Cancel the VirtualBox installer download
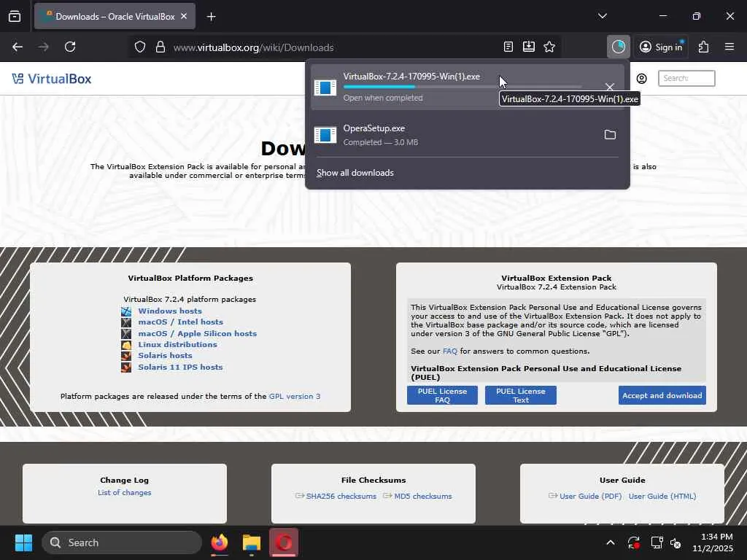This screenshot has height=560, width=747. click(610, 87)
